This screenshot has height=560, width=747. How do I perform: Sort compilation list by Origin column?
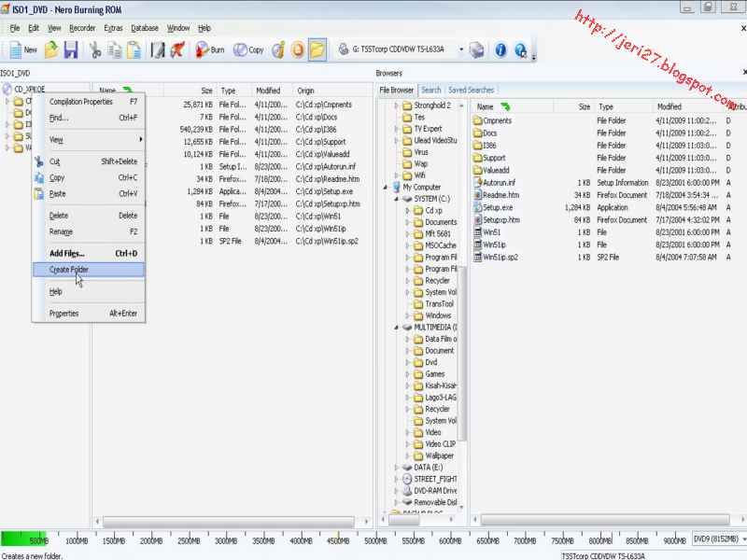tap(332, 91)
